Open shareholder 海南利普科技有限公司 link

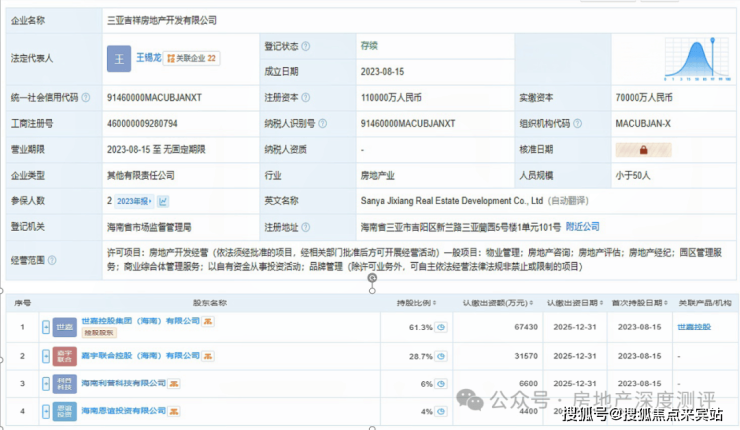(124, 383)
